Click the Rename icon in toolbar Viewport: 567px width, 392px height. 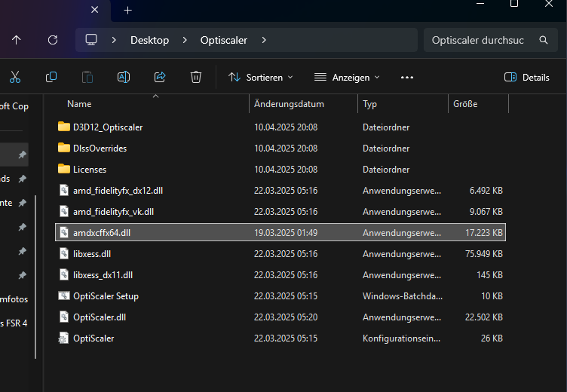(124, 77)
